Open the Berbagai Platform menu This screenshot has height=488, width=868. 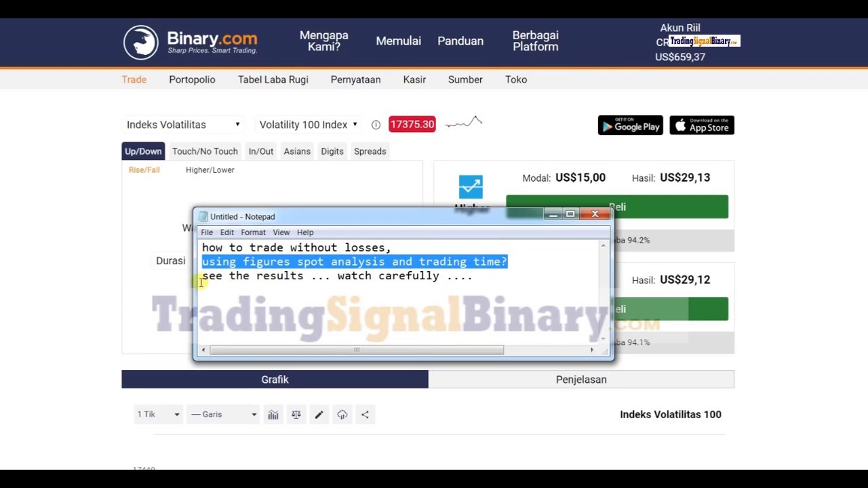pos(536,41)
